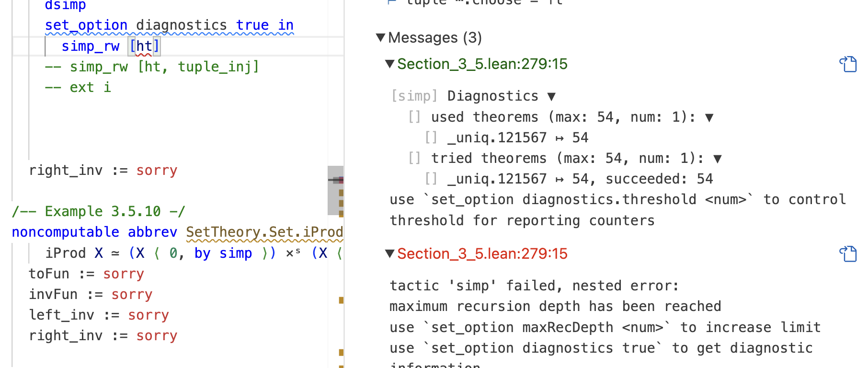Fold the 'used theorems' trace node arrow

click(x=709, y=117)
